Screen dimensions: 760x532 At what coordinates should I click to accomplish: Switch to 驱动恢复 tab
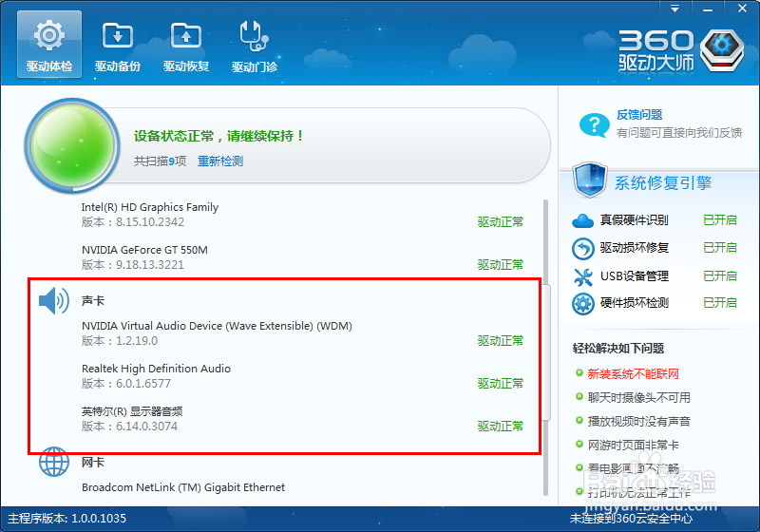pos(186,46)
